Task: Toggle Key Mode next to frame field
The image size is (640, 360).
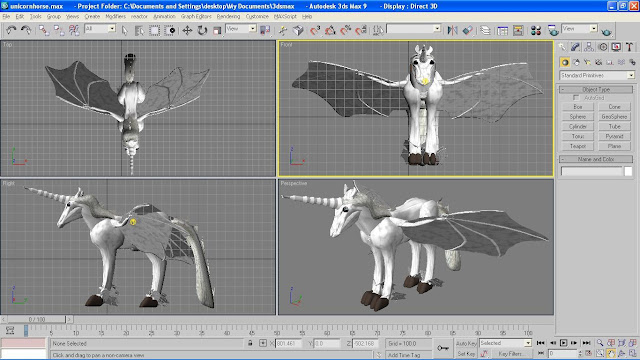Action: (x=541, y=353)
